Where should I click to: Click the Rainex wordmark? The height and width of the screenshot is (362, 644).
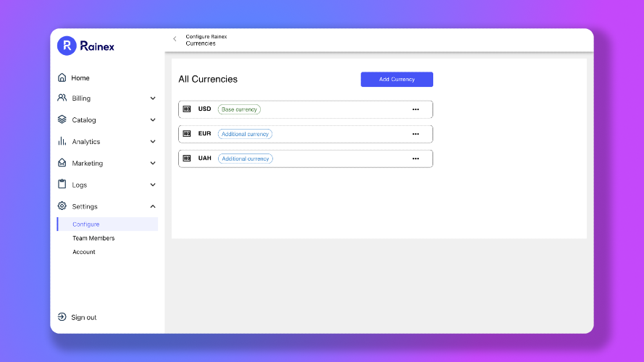pyautogui.click(x=97, y=46)
